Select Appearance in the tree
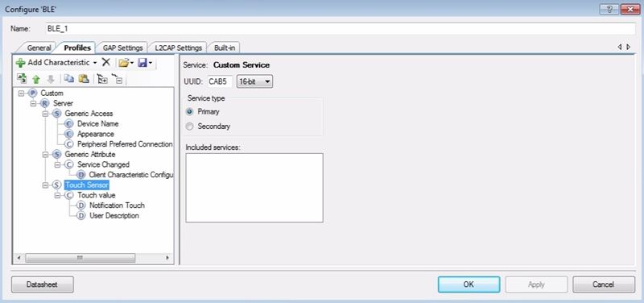The height and width of the screenshot is (303, 644). point(96,134)
